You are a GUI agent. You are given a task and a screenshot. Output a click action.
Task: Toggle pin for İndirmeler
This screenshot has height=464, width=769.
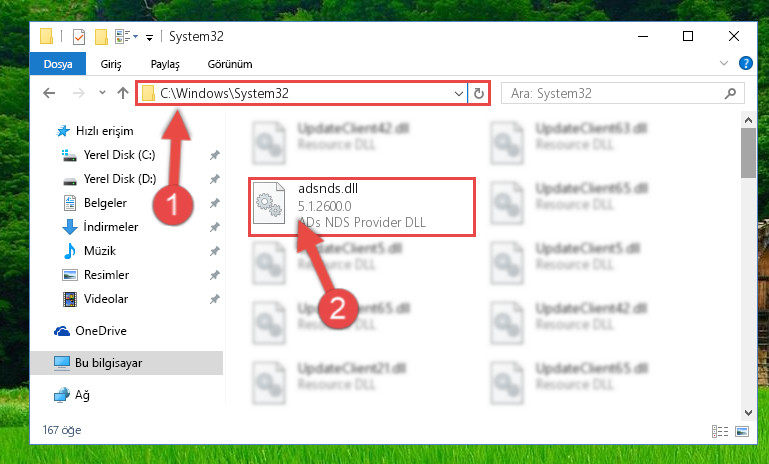[x=214, y=227]
